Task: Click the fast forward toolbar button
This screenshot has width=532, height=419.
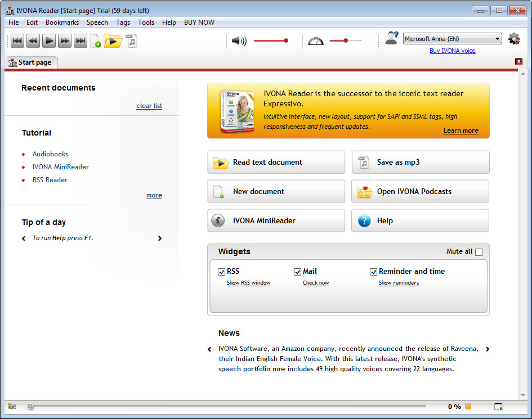Action: pyautogui.click(x=65, y=41)
